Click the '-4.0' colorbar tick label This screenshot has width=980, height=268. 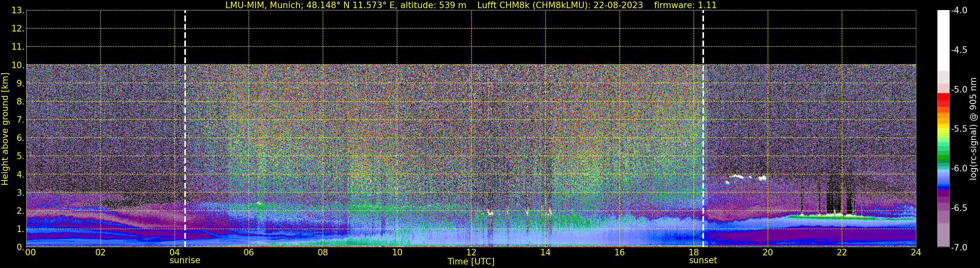[x=959, y=11]
